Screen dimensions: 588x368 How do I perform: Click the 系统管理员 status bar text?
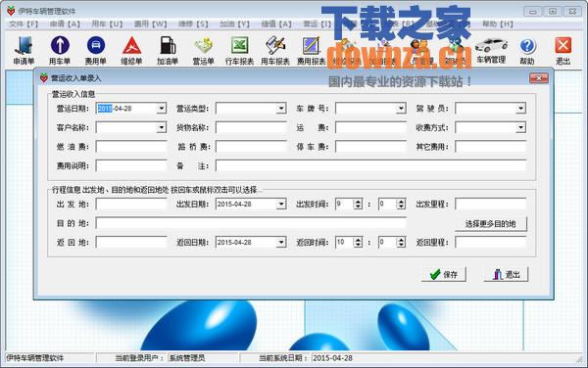[x=187, y=358]
